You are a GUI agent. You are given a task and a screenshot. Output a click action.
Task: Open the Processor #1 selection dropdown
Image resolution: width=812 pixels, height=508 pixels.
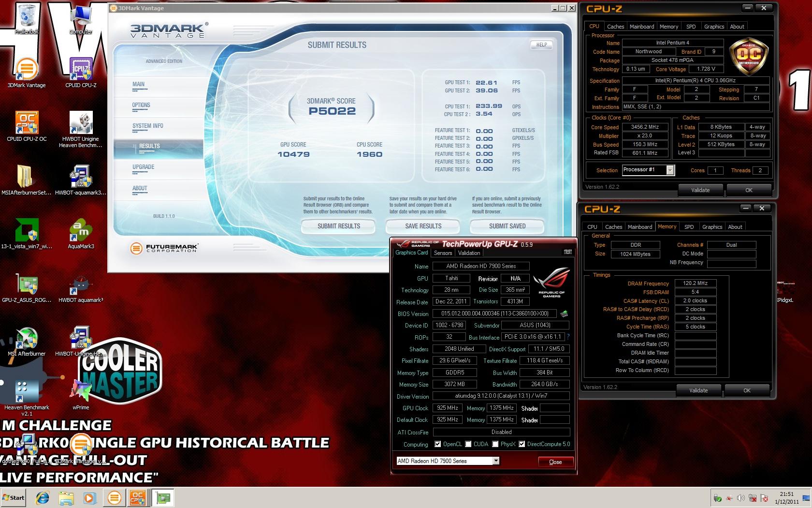click(x=648, y=170)
